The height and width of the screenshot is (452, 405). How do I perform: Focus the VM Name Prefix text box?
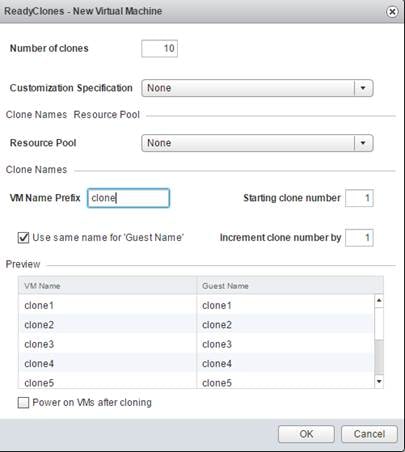128,198
